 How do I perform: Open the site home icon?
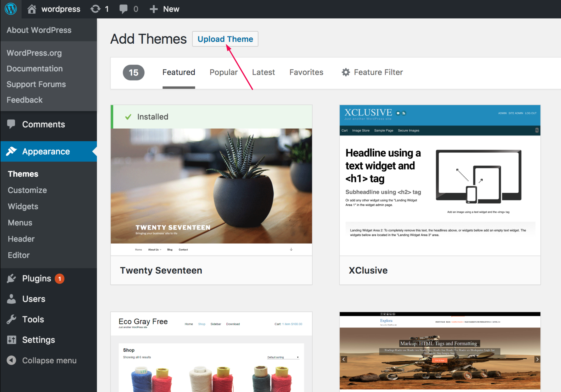(32, 9)
